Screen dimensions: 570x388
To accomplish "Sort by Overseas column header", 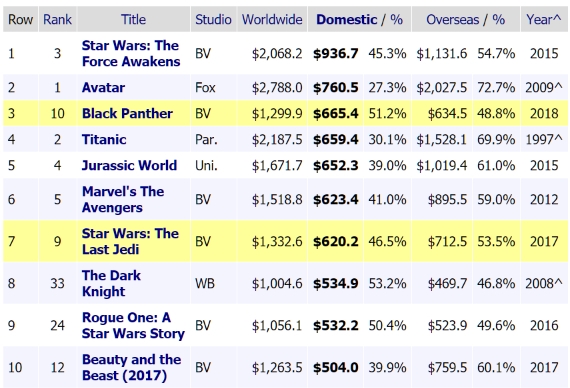I will tap(453, 20).
